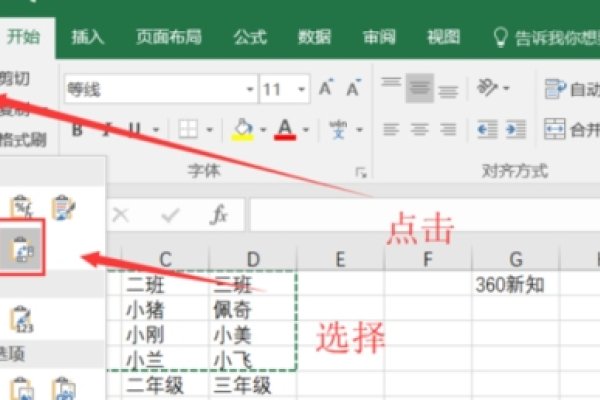Image resolution: width=600 pixels, height=400 pixels.
Task: Increase indent icon
Action: [x=516, y=129]
